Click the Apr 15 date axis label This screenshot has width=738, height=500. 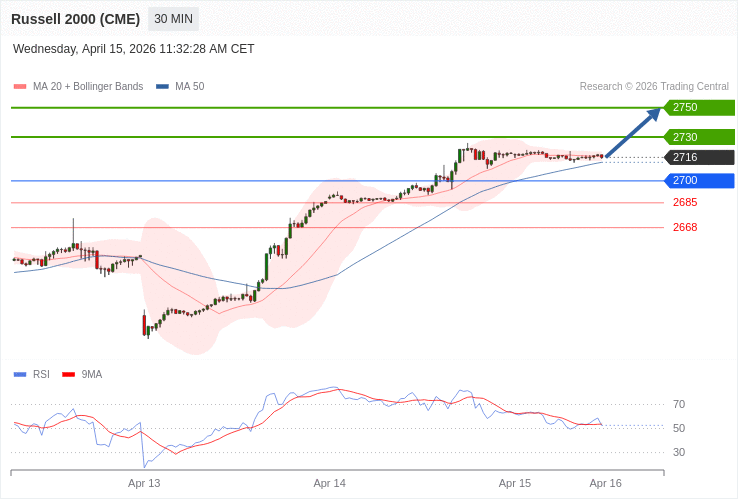coord(515,483)
